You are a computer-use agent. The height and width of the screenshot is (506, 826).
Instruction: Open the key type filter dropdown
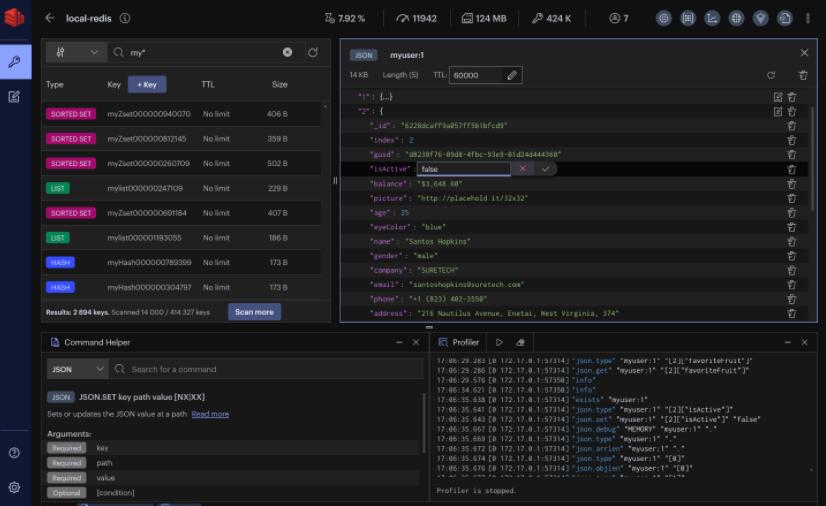click(76, 52)
